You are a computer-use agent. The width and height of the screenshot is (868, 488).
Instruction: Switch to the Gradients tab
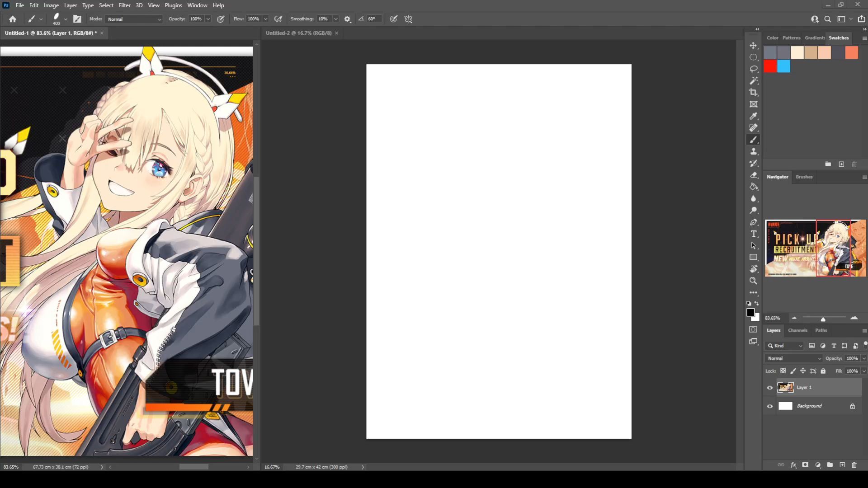click(x=815, y=38)
